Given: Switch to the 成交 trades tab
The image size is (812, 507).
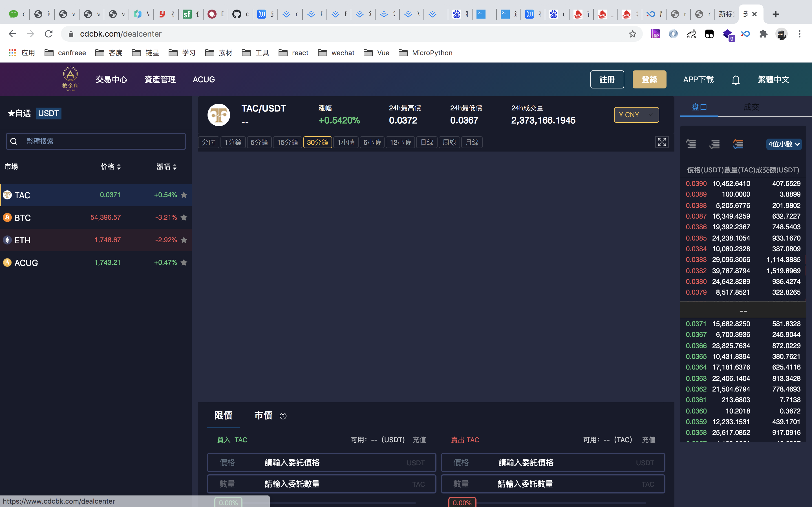Looking at the screenshot, I should click(751, 107).
